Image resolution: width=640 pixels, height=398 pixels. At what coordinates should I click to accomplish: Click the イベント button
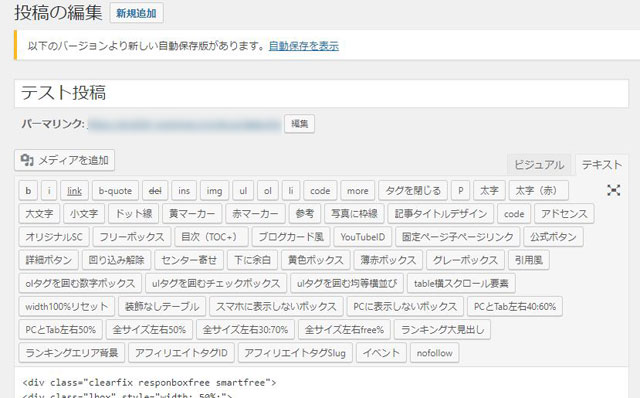tap(381, 353)
